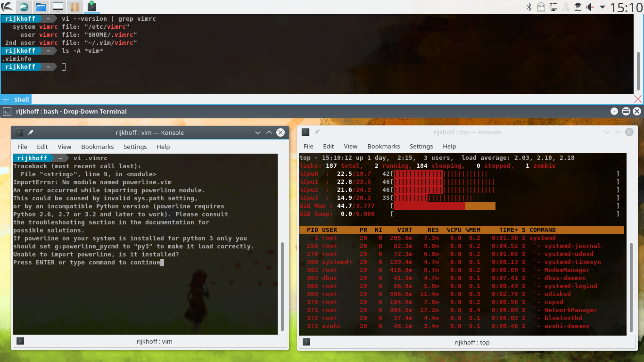Open window menu icon of vim Konsole

(x=19, y=132)
